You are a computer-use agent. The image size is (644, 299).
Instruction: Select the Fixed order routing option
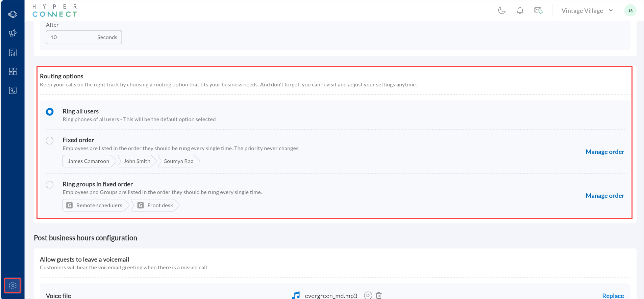50,141
